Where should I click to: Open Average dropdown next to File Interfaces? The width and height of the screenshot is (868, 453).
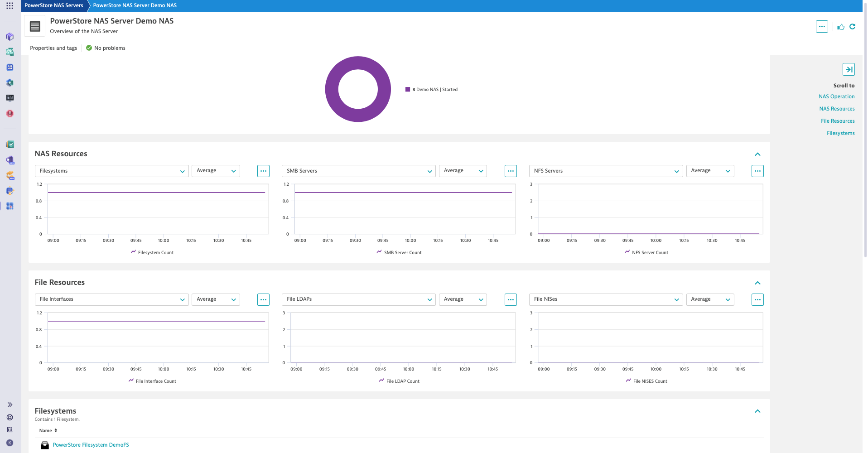coord(216,299)
